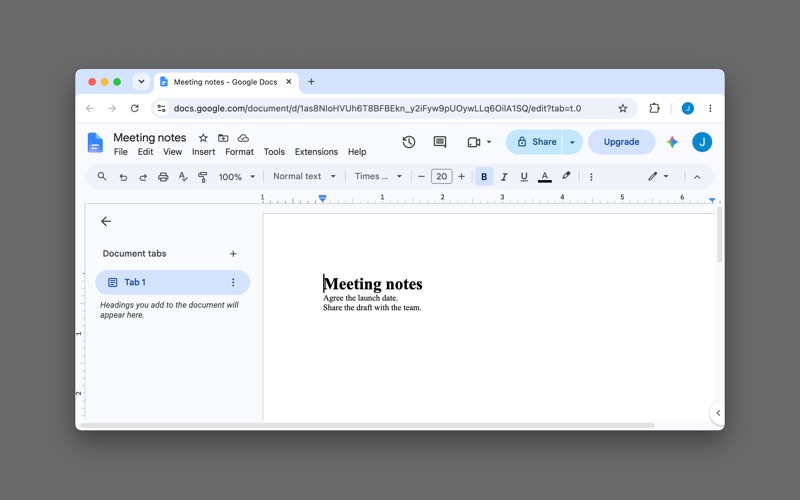Open the J account avatar in Docs
Screen dimensions: 800x500
tap(702, 142)
